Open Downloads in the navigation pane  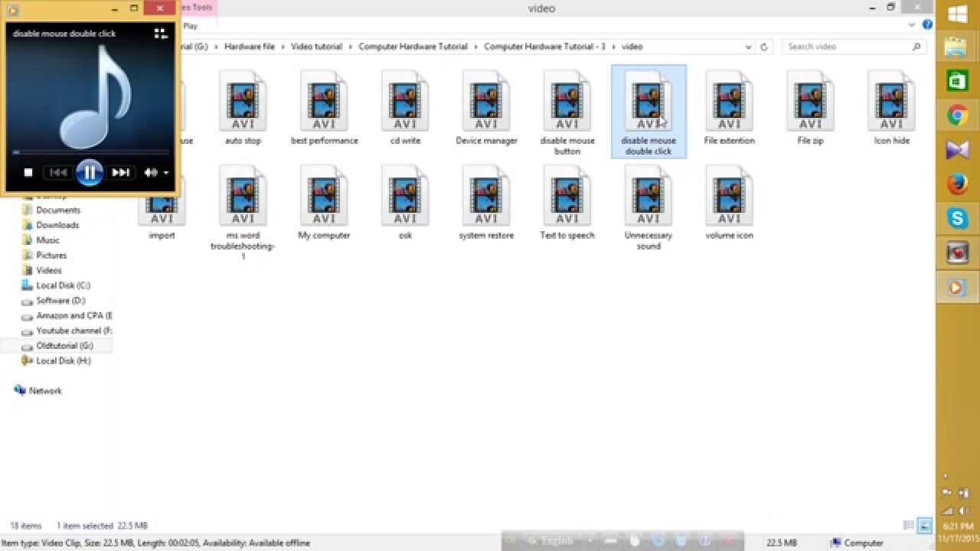click(x=58, y=225)
